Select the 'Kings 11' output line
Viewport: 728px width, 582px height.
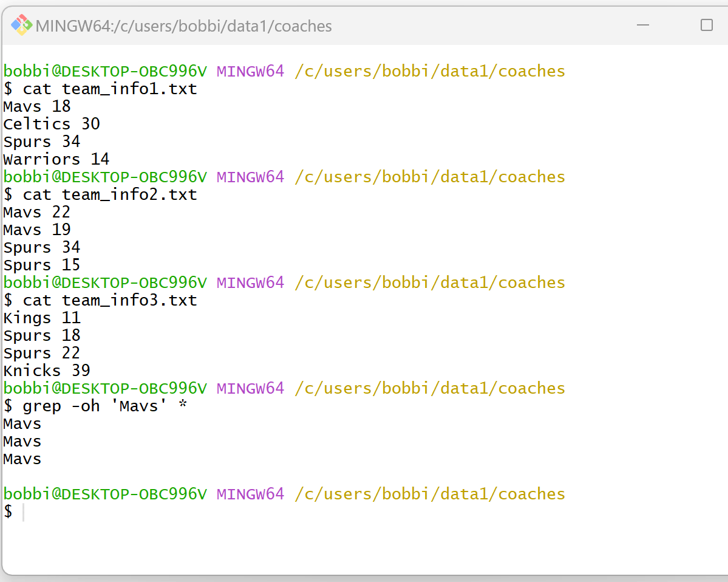click(42, 318)
